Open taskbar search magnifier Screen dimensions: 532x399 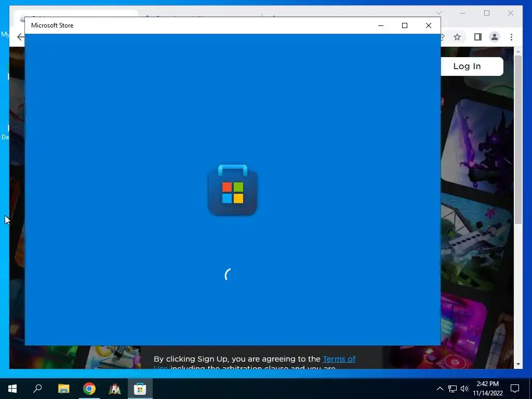tap(37, 389)
